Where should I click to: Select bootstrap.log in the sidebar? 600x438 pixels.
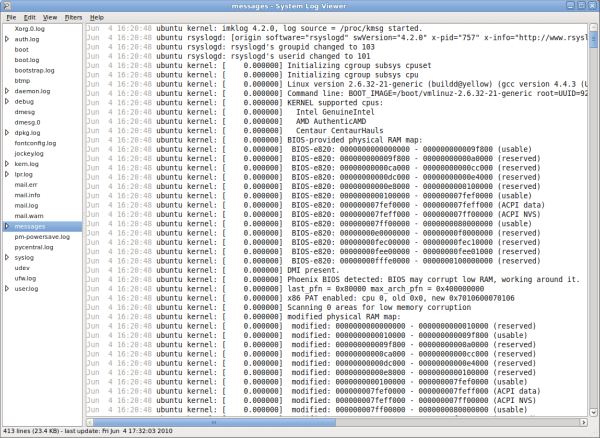click(34, 70)
